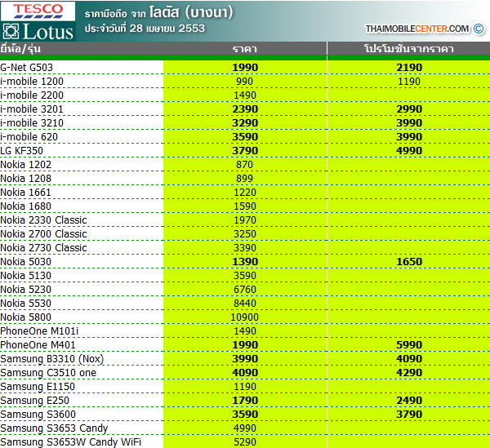Select the Samsung B3310 (Nox) model name

click(52, 359)
